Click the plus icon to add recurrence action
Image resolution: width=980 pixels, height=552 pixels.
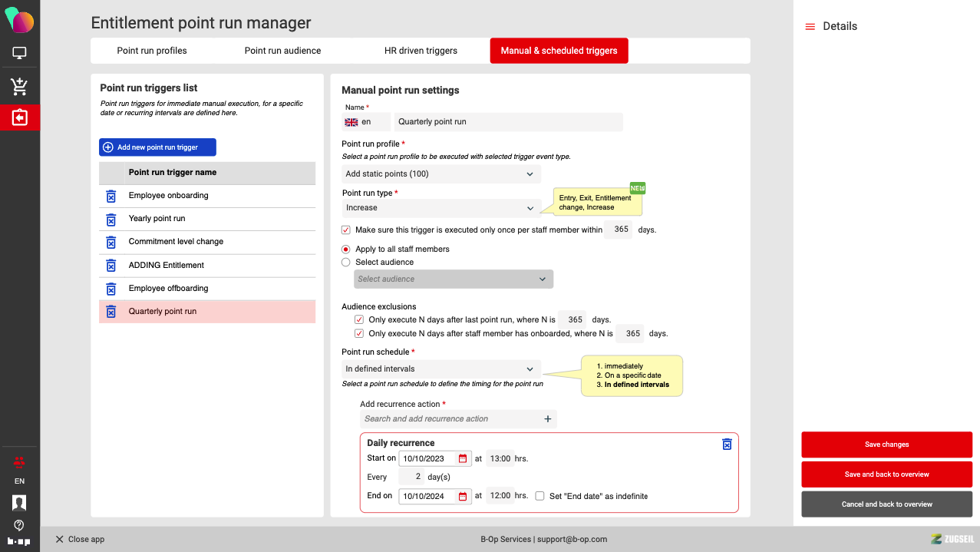coord(547,419)
